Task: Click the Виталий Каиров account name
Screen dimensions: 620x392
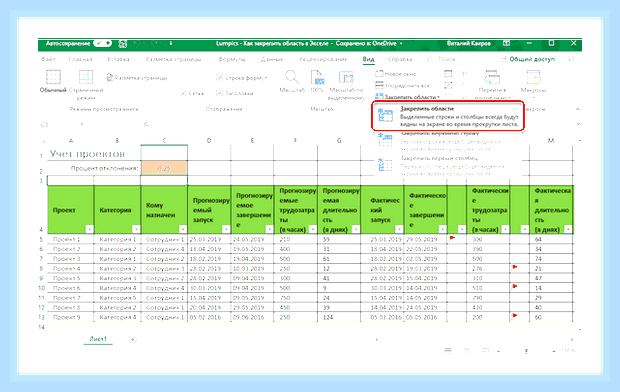Action: click(x=469, y=43)
